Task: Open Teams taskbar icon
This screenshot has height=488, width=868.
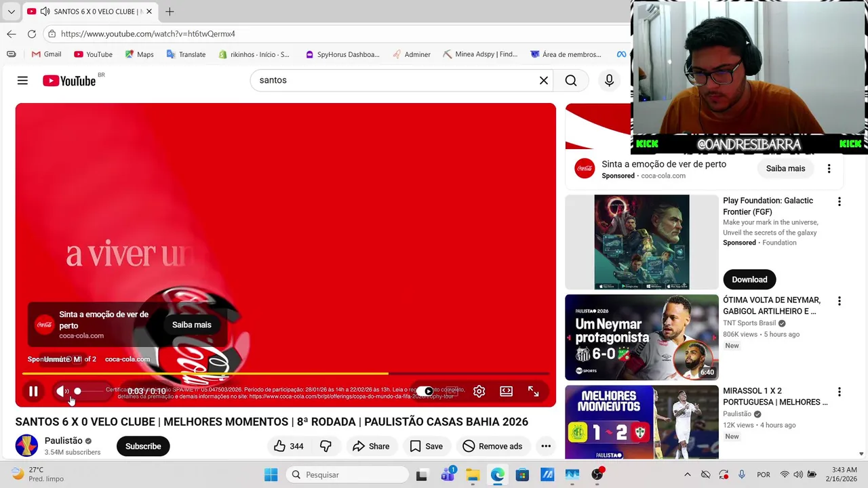Action: click(448, 474)
